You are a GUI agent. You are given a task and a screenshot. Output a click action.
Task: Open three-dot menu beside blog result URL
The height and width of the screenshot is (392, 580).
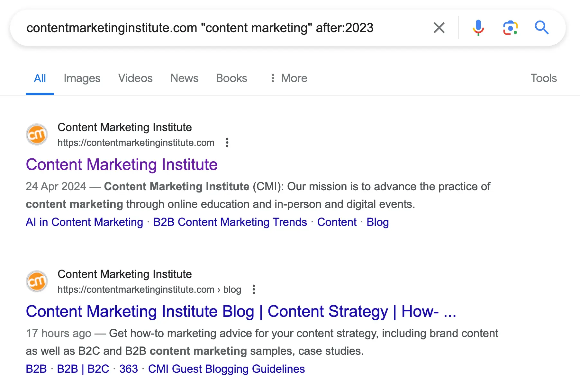tap(254, 289)
